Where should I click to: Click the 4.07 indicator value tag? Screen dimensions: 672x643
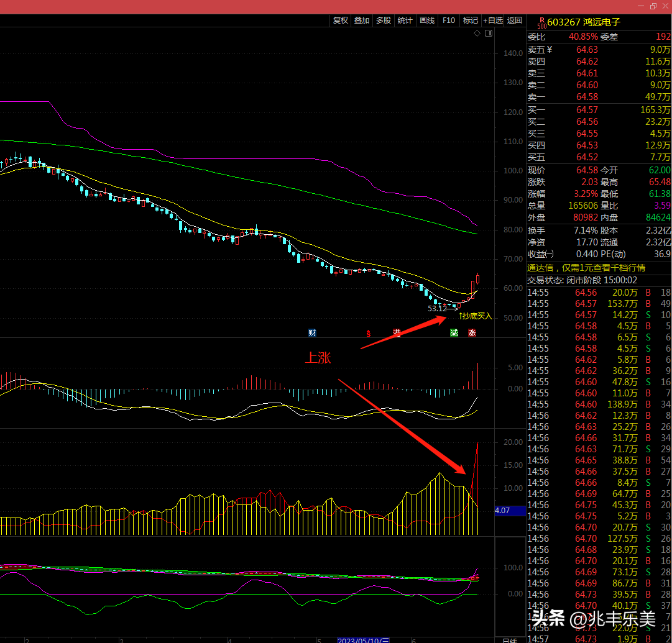510,511
